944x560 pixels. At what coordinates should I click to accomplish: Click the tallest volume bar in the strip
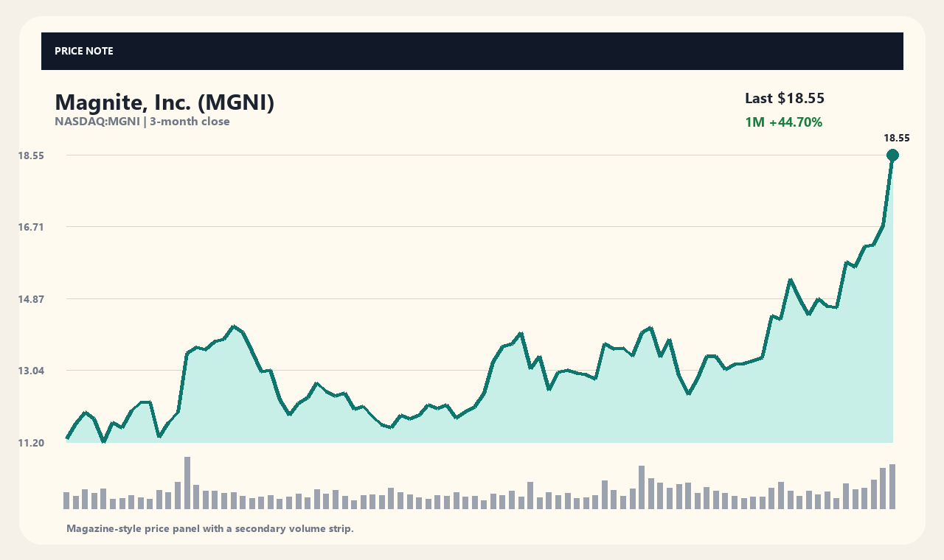(x=187, y=483)
